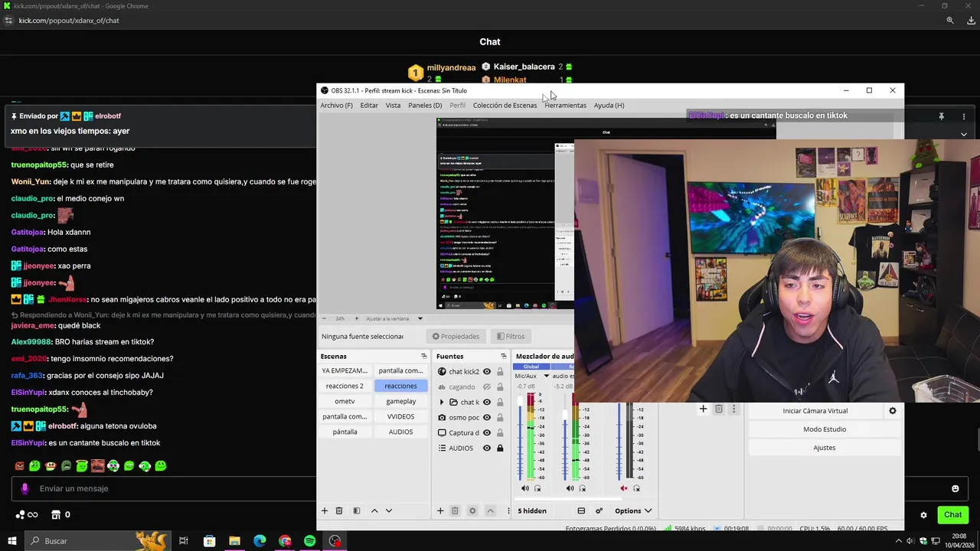Open pinned message three-dot menu
Screen dimensions: 980x551
[963, 116]
